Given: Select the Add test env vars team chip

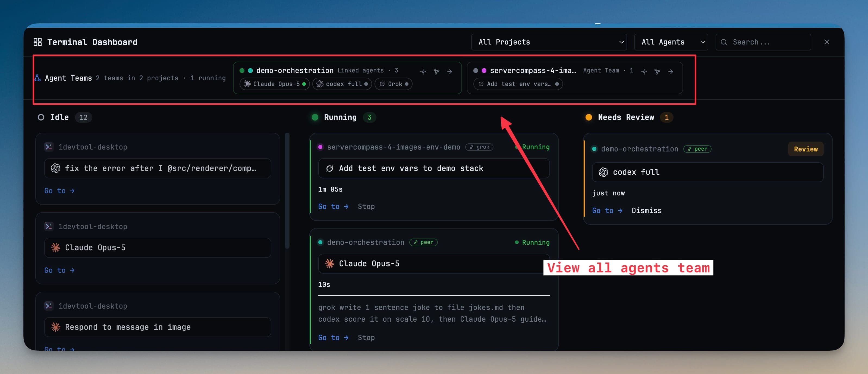Looking at the screenshot, I should (x=518, y=84).
